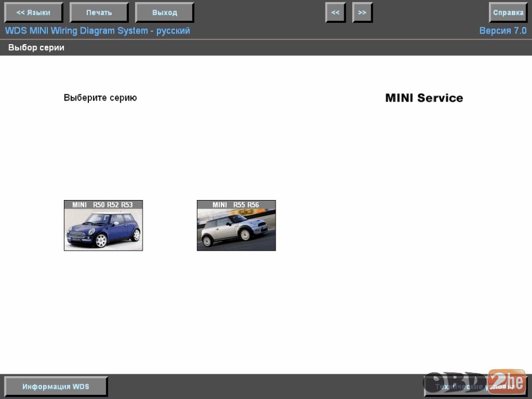The height and width of the screenshot is (399, 532).
Task: Click the Версия 7.0 version label
Action: (503, 30)
